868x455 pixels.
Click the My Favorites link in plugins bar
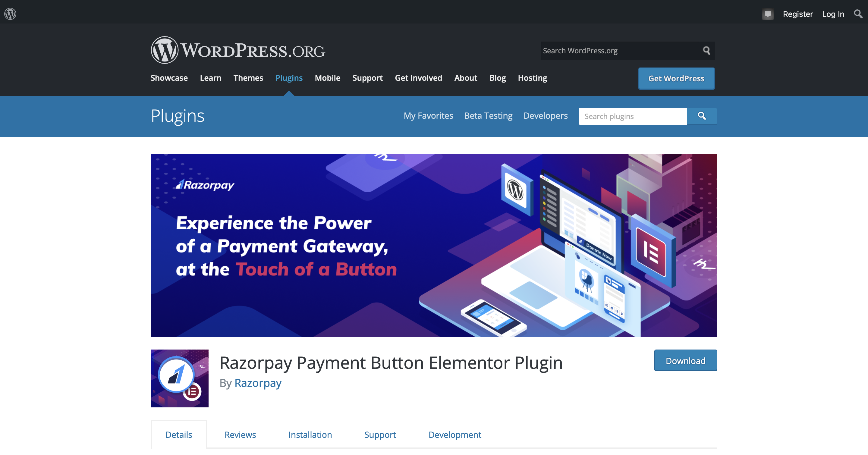pos(428,116)
